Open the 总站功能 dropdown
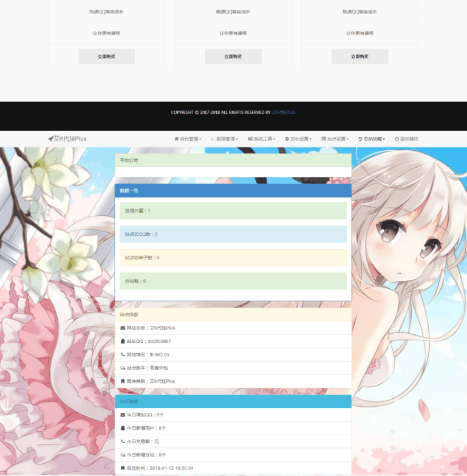The height and width of the screenshot is (476, 467). [x=372, y=139]
